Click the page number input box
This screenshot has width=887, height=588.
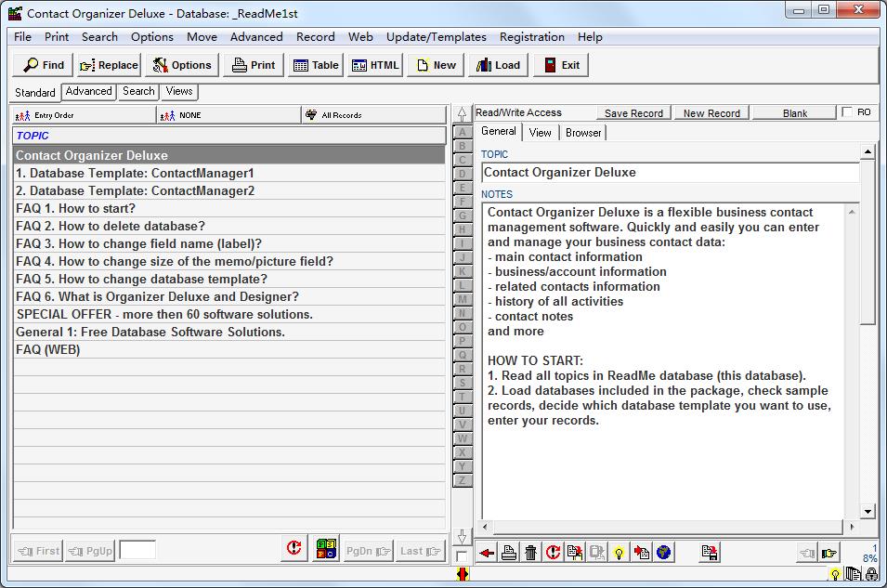(x=137, y=550)
